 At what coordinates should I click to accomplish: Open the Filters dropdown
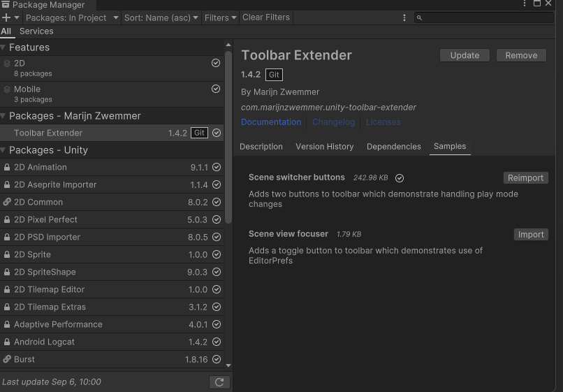pyautogui.click(x=220, y=17)
